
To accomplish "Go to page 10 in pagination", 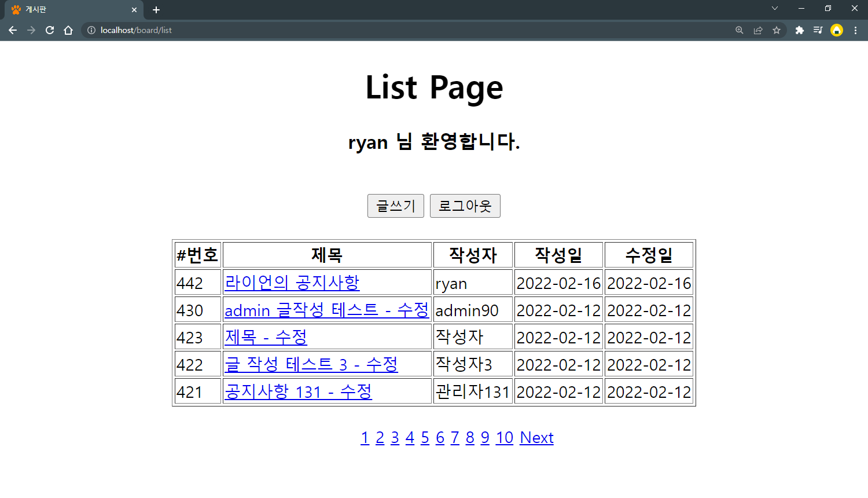I will (x=505, y=438).
